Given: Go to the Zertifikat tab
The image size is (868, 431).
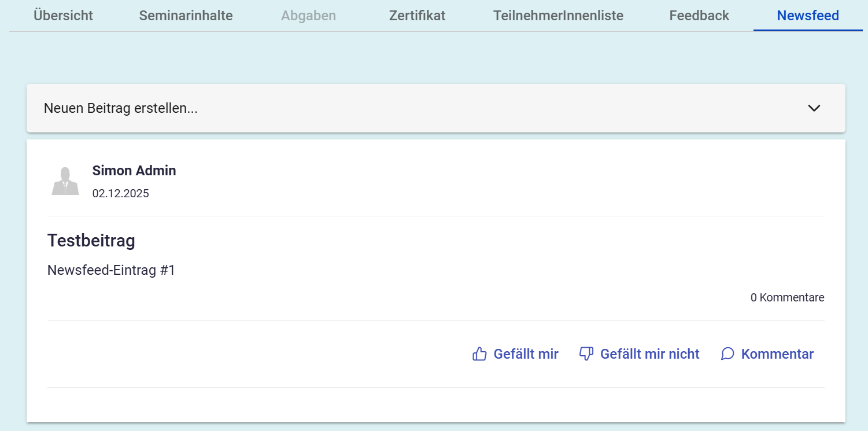Looking at the screenshot, I should pos(417,16).
